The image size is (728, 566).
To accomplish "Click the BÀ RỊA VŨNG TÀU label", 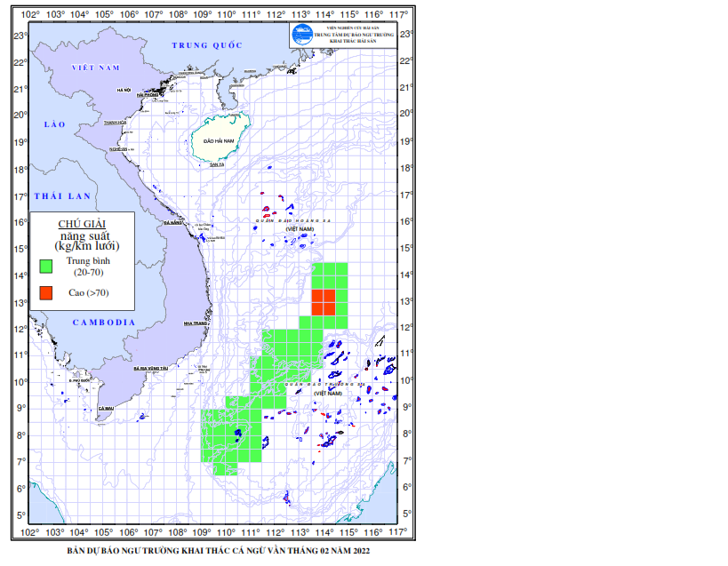I will [151, 368].
